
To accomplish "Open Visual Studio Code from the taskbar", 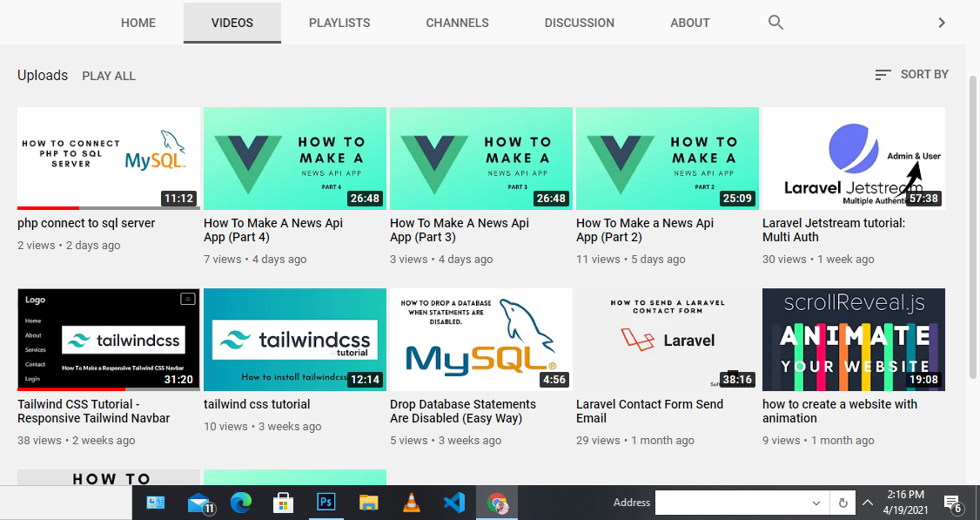I will tap(453, 503).
